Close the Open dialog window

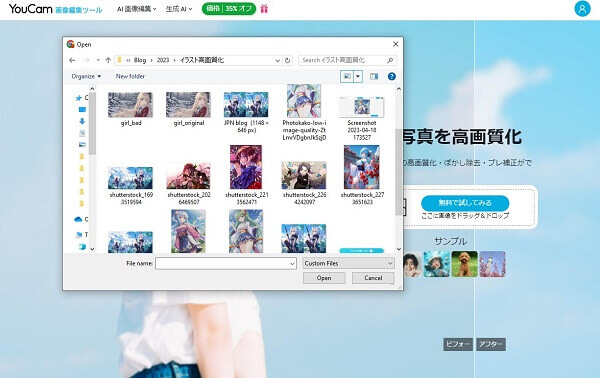(x=396, y=44)
